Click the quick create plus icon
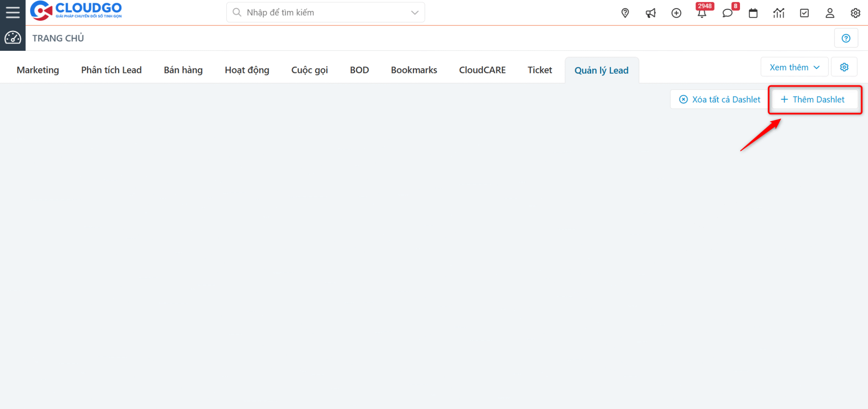The width and height of the screenshot is (868, 409). click(676, 13)
